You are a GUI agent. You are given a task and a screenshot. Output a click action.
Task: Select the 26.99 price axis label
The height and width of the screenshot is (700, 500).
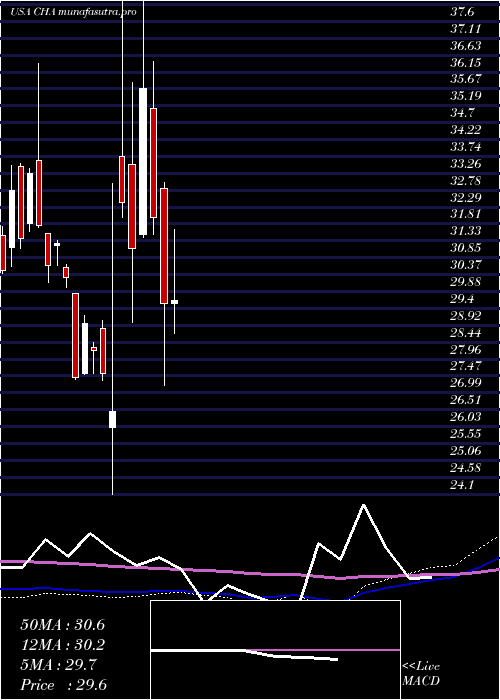pyautogui.click(x=466, y=383)
